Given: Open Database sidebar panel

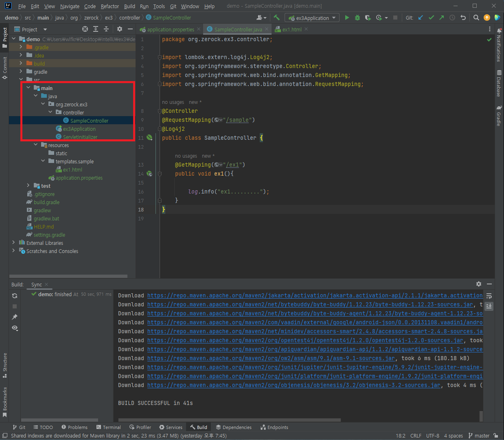Looking at the screenshot, I should 499,83.
